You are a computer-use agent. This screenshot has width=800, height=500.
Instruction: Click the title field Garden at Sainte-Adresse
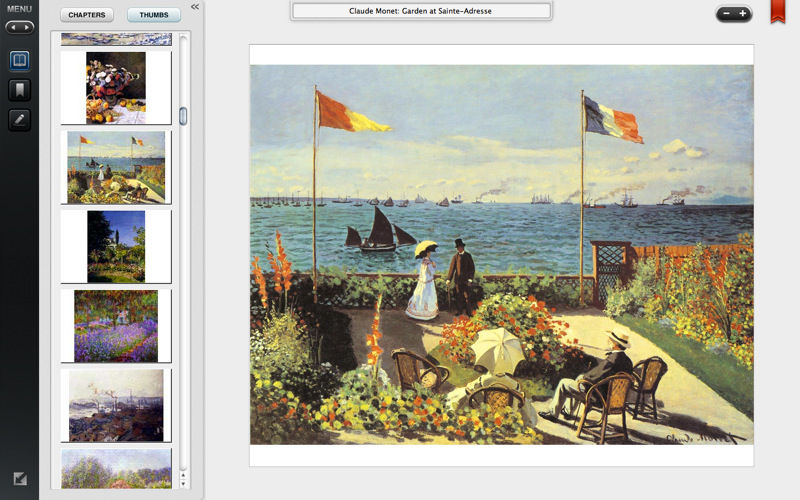click(x=421, y=11)
